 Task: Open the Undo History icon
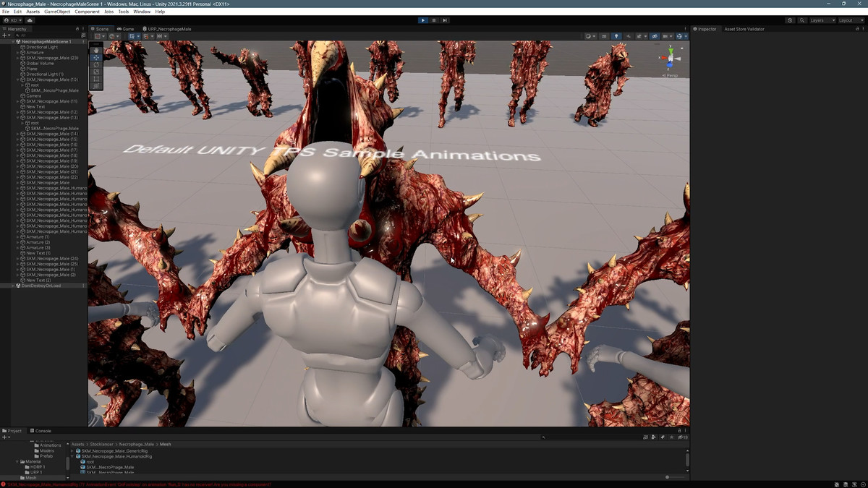790,20
